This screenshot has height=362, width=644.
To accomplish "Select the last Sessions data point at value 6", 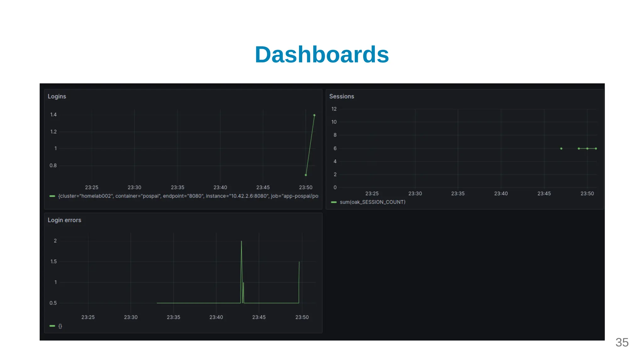I will [x=596, y=149].
